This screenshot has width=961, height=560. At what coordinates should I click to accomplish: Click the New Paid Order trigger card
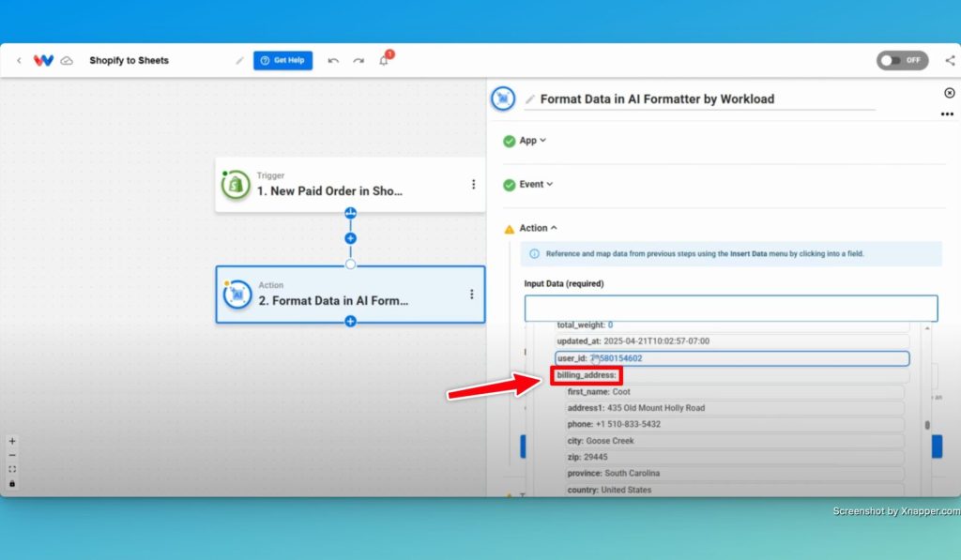[350, 185]
